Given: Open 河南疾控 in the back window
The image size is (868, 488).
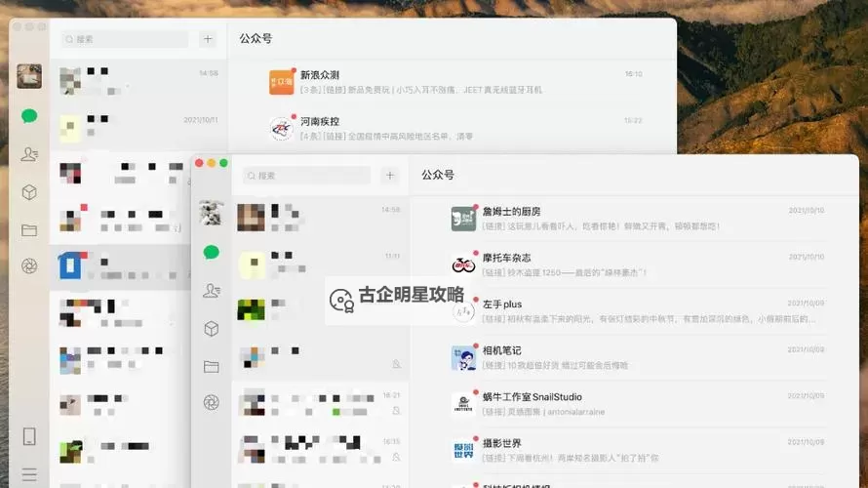Looking at the screenshot, I should coord(453,129).
